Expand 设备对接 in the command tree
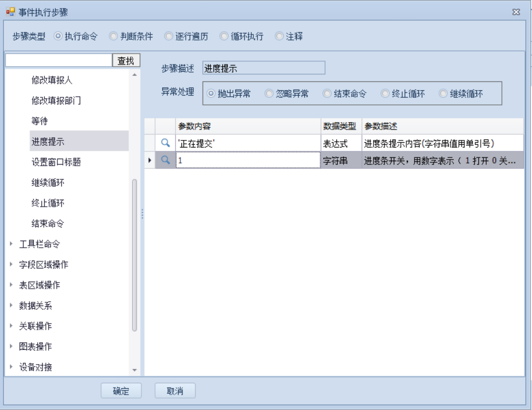Screen dimensions: 532x410 click(11, 367)
